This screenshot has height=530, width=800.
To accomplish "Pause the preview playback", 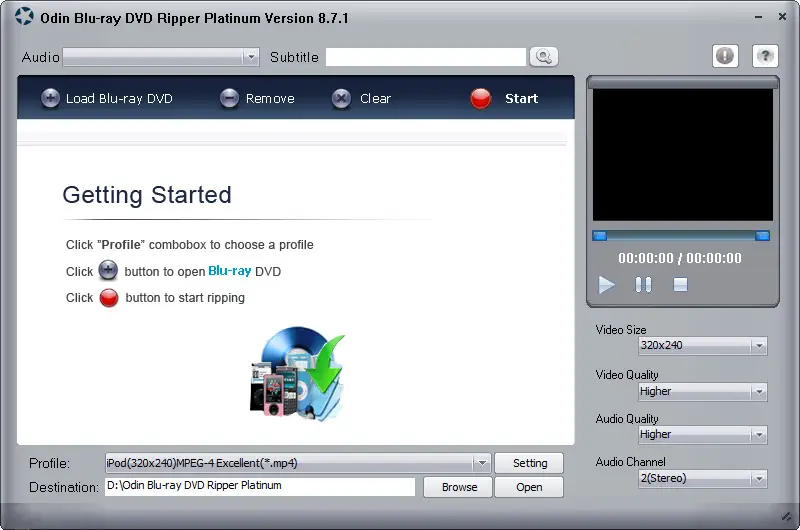I will click(x=643, y=285).
